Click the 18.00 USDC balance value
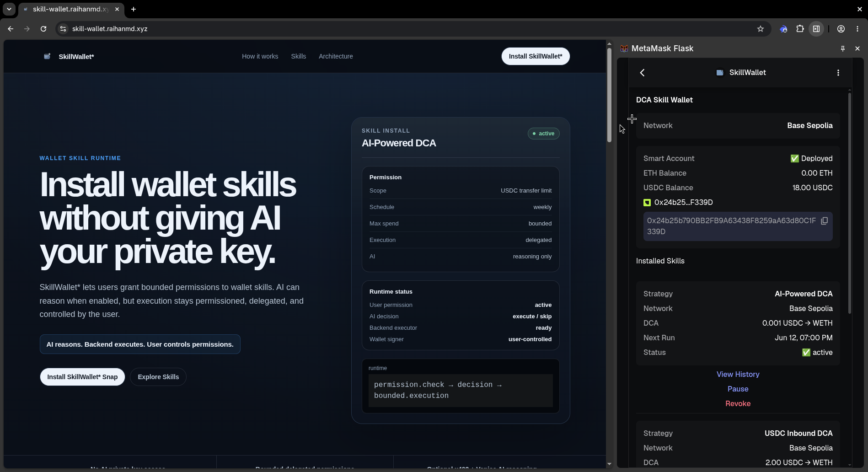This screenshot has height=472, width=868. [x=812, y=188]
